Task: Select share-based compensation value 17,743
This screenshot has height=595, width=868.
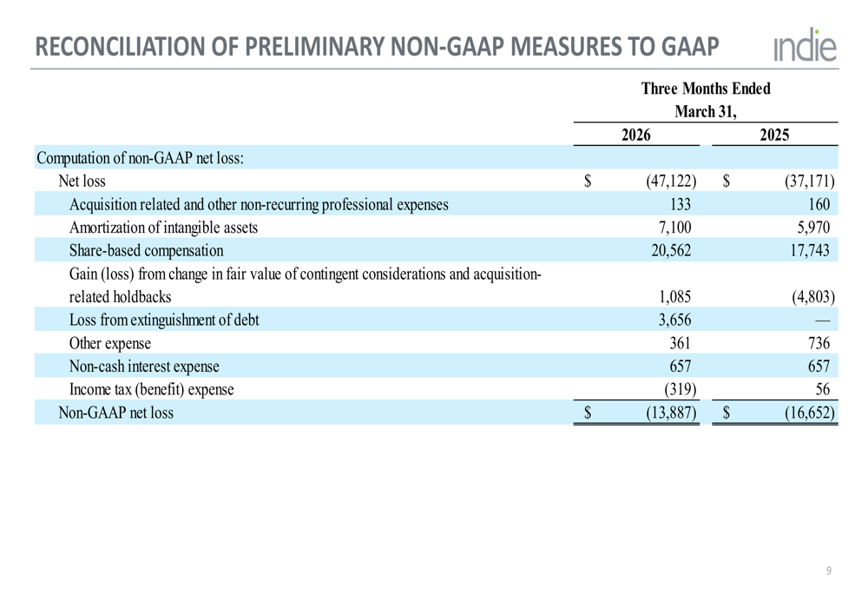Action: 809,250
